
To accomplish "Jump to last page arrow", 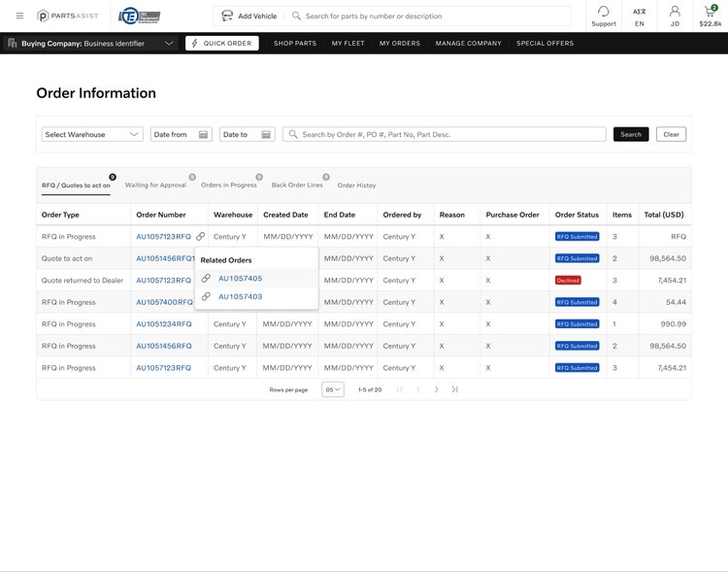I will tap(454, 389).
